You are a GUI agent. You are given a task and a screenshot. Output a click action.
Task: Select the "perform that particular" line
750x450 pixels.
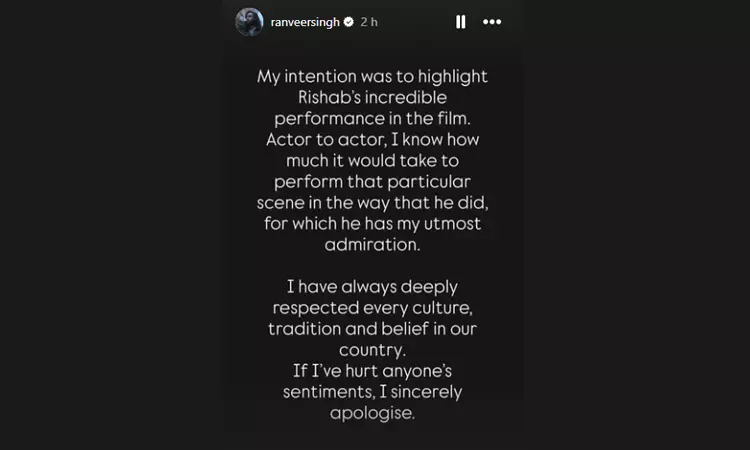[372, 182]
